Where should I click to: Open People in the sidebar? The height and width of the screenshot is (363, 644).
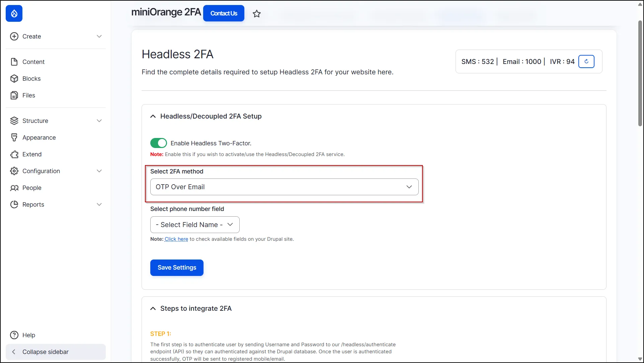tap(32, 188)
